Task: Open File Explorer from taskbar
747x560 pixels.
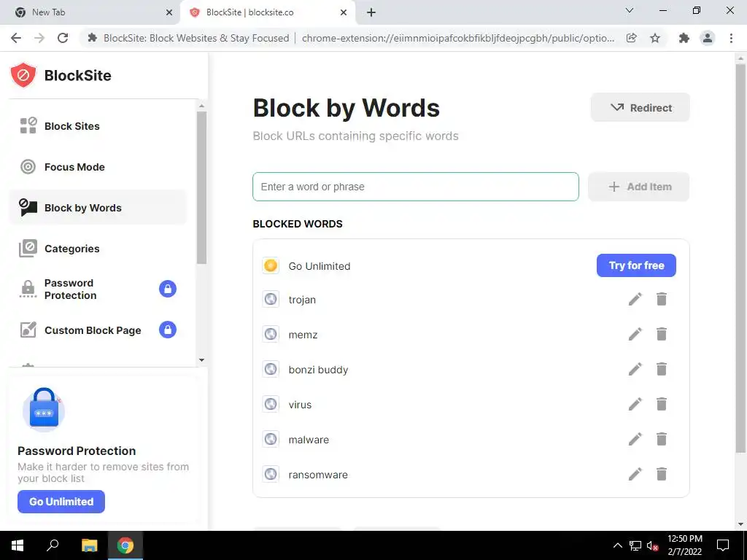Action: pos(89,545)
